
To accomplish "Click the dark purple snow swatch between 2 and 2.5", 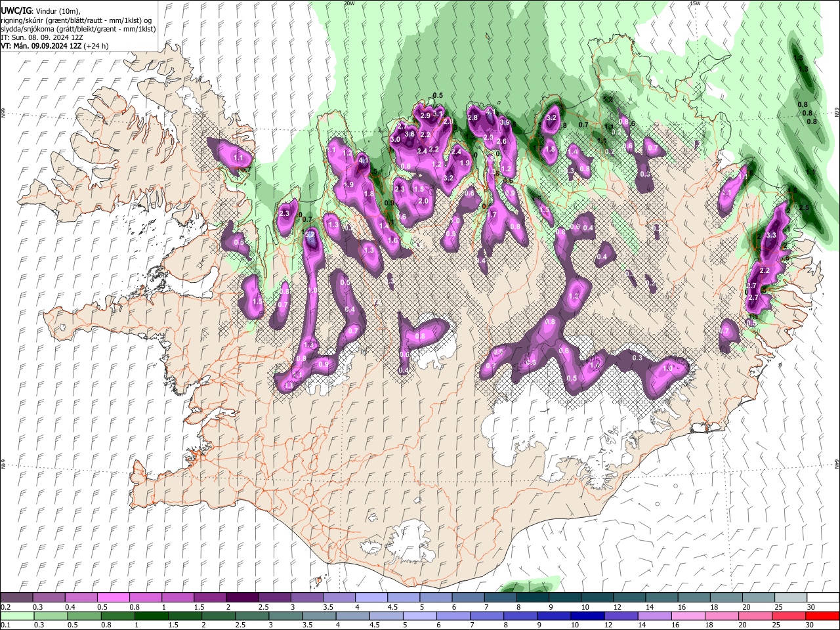I will click(241, 597).
